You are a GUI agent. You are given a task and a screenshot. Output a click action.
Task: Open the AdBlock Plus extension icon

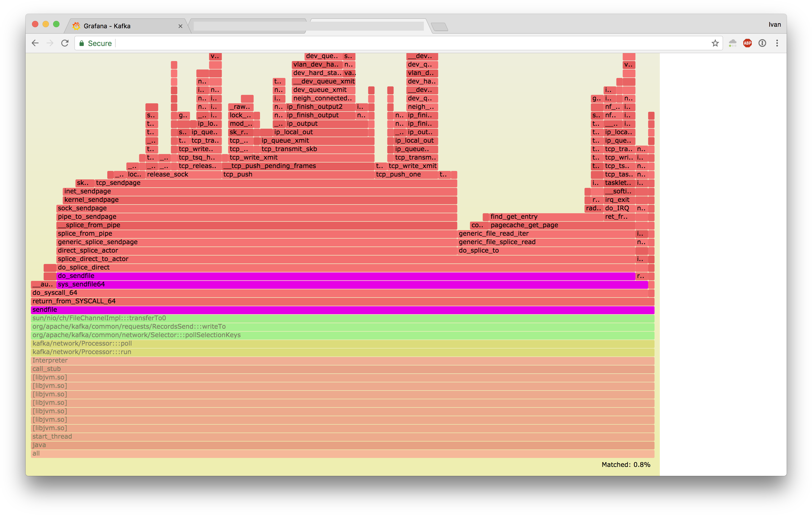(747, 43)
